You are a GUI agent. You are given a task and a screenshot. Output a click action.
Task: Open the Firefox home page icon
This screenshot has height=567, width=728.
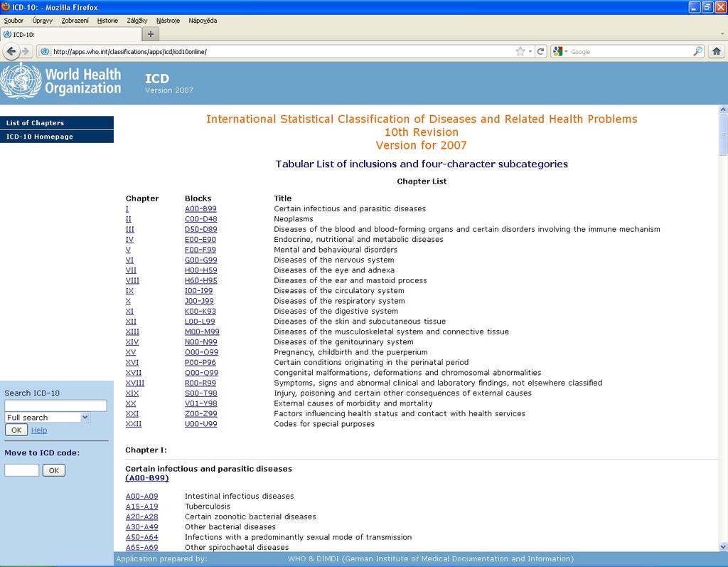[x=717, y=52]
